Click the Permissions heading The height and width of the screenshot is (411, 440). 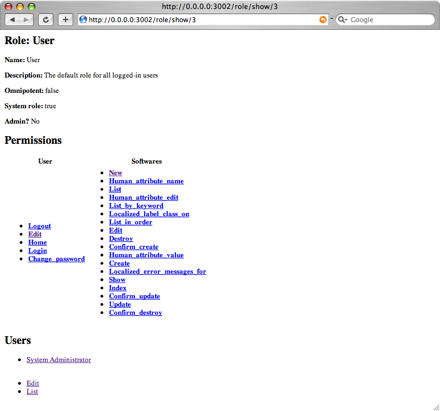point(33,140)
